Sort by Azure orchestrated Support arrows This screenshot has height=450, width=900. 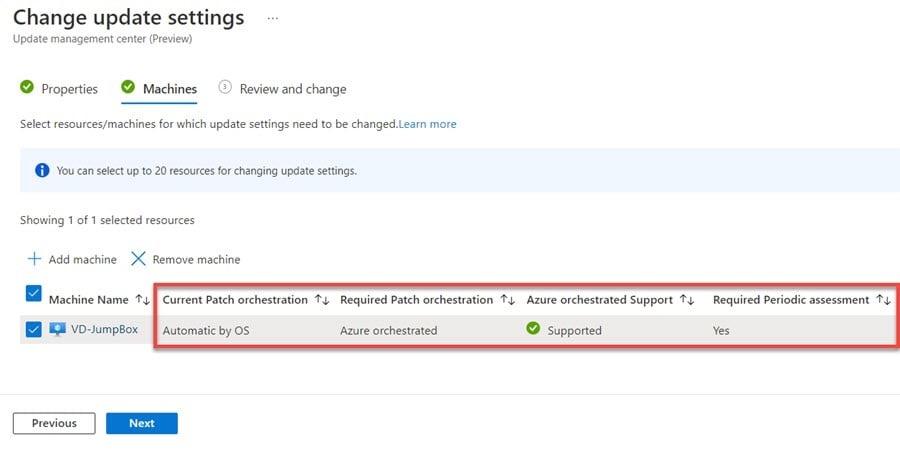point(687,300)
